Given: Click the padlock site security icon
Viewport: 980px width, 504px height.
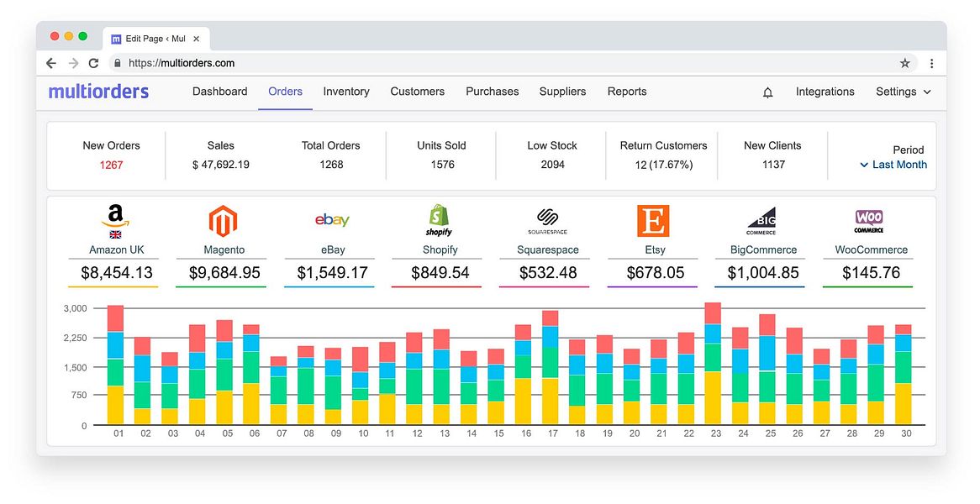Looking at the screenshot, I should click(117, 63).
